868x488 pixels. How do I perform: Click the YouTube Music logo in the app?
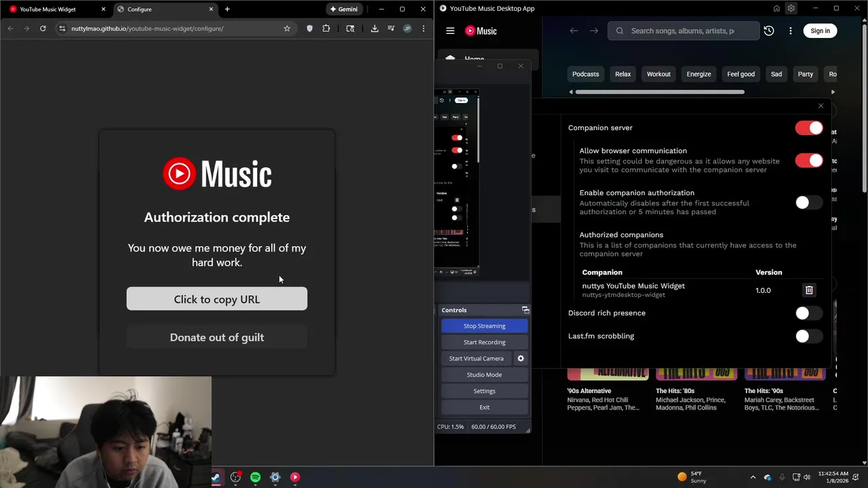point(481,30)
